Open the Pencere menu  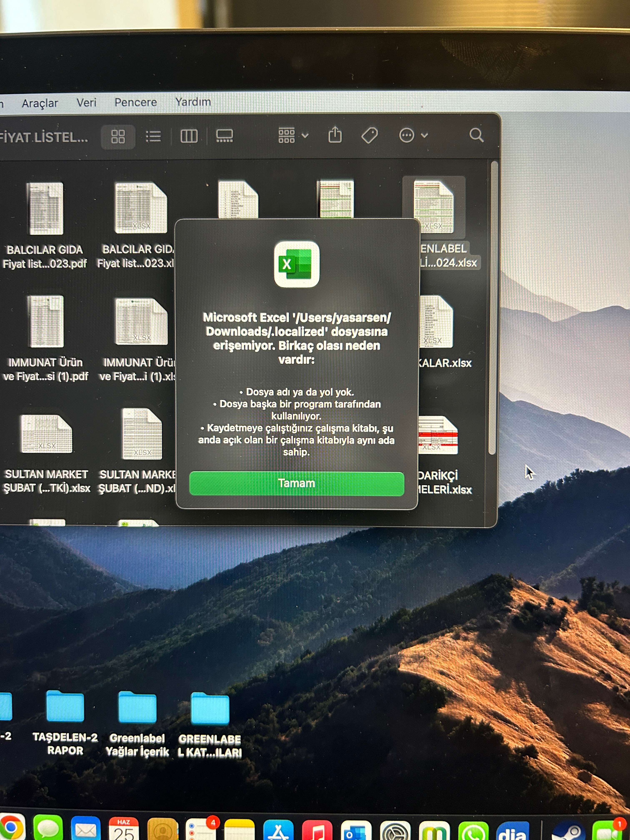coord(136,102)
